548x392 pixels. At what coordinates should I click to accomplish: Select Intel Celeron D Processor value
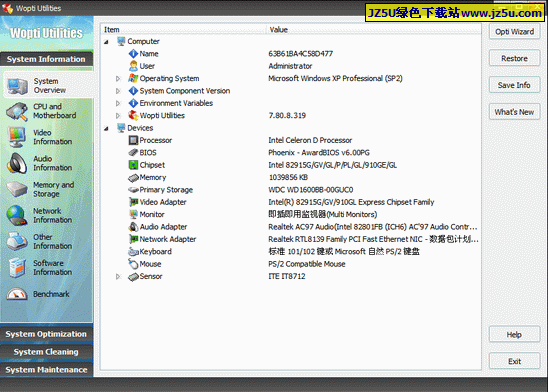pyautogui.click(x=310, y=140)
